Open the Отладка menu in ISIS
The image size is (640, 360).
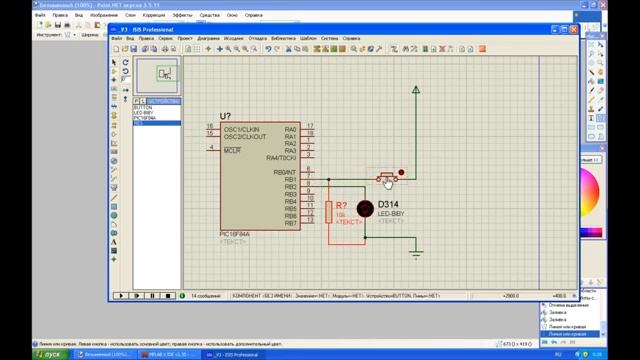(x=258, y=38)
